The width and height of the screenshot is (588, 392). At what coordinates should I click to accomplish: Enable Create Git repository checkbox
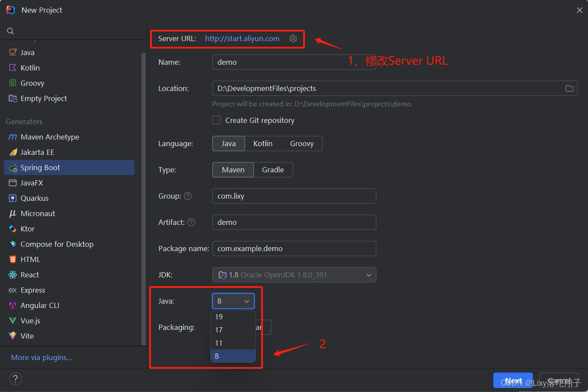pyautogui.click(x=217, y=120)
